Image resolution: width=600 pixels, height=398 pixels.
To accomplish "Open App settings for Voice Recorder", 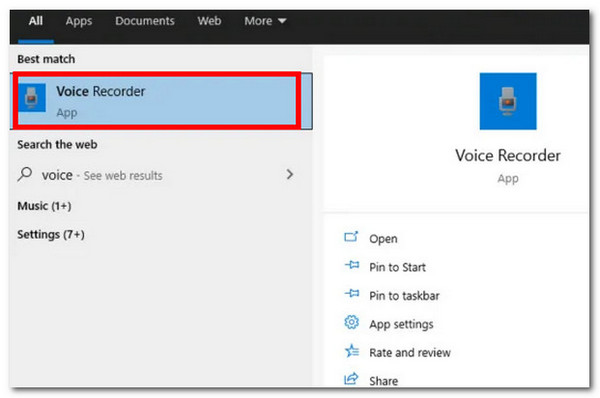I will point(401,324).
